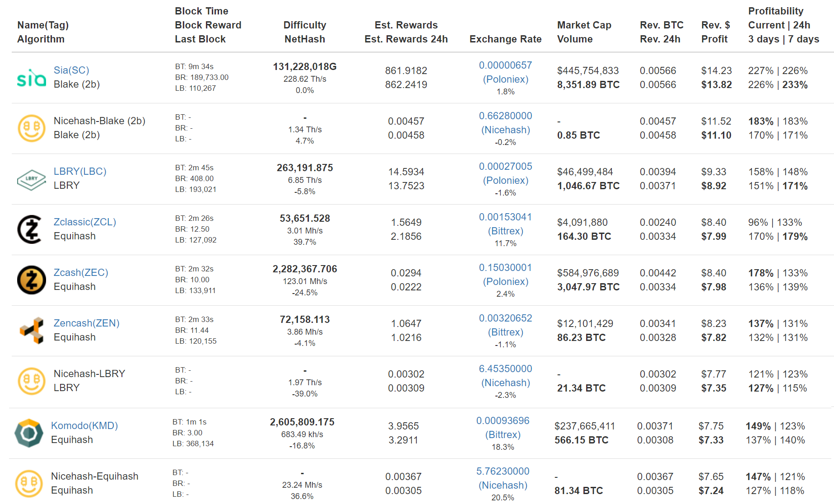
Task: Select LBRY volume 1,046.67 BTC
Action: pos(588,186)
